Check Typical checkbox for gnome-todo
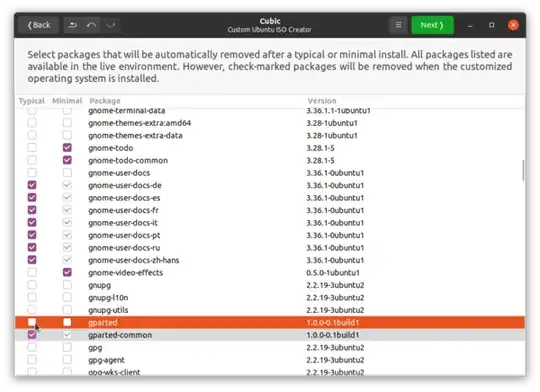The height and width of the screenshot is (392, 540). (32, 148)
